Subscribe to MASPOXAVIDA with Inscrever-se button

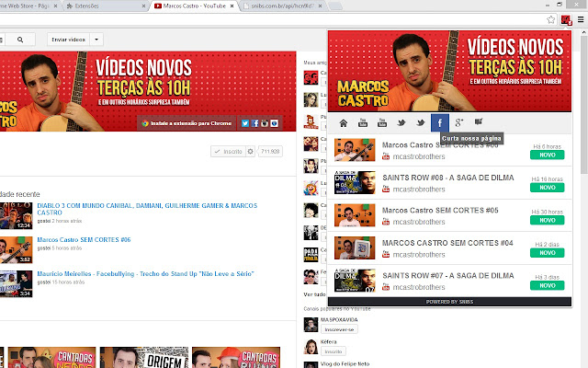[339, 329]
